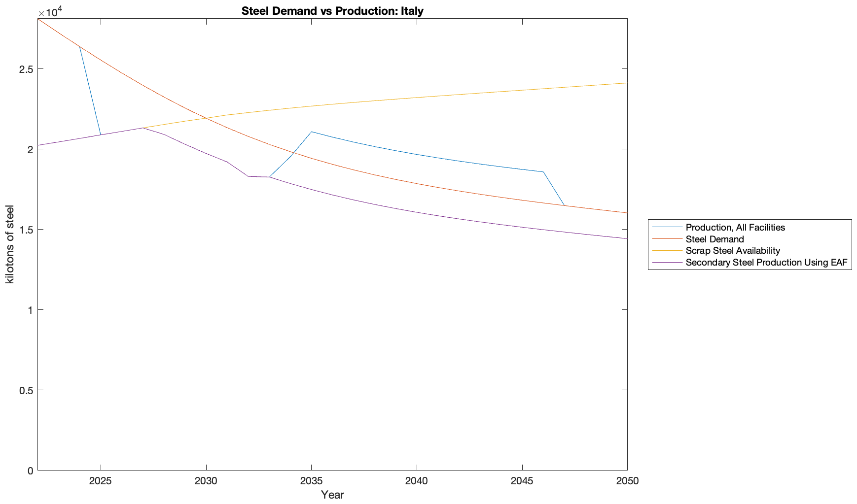The height and width of the screenshot is (504, 857).
Task: Click the orange line sample in legend
Action: (x=667, y=239)
